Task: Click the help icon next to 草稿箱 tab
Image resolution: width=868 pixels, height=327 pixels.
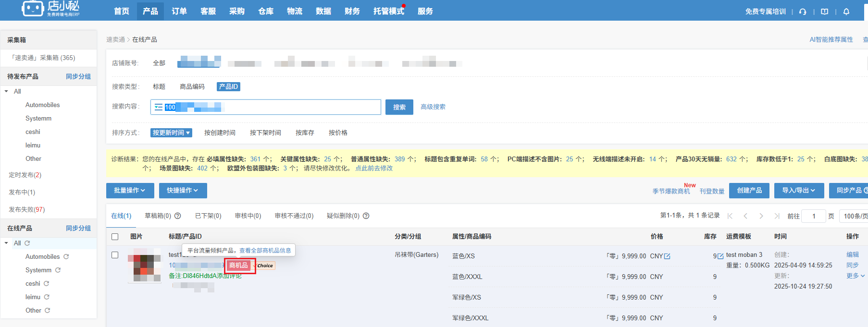Action: (178, 216)
